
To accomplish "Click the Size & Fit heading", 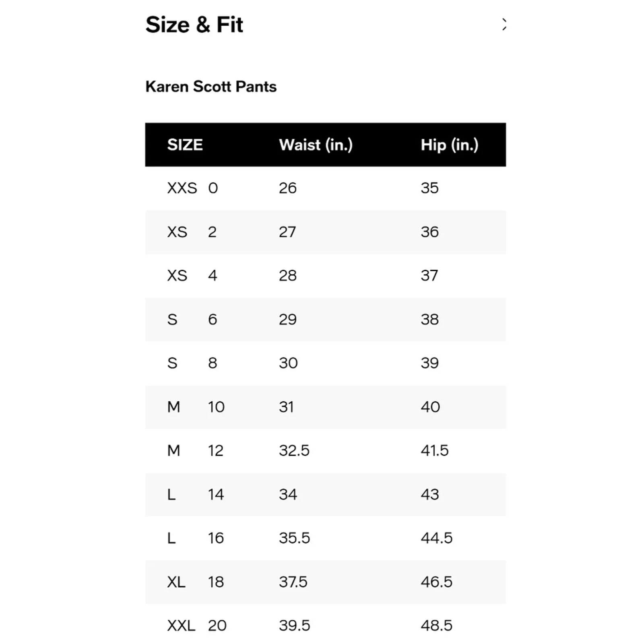I will [194, 25].
